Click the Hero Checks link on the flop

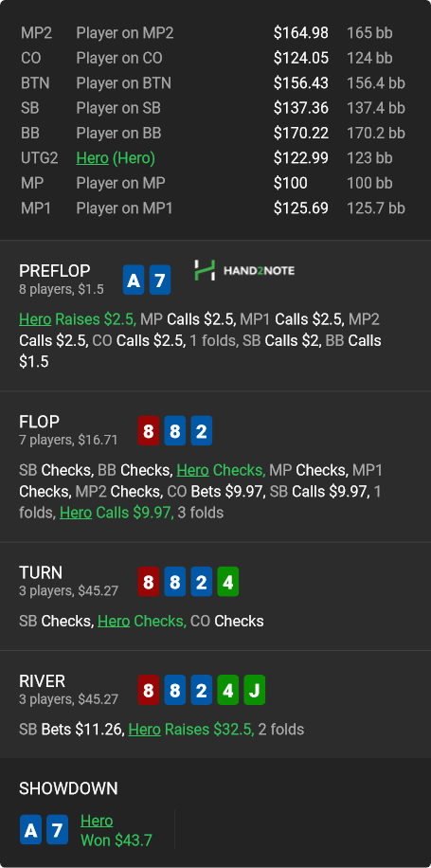point(220,470)
